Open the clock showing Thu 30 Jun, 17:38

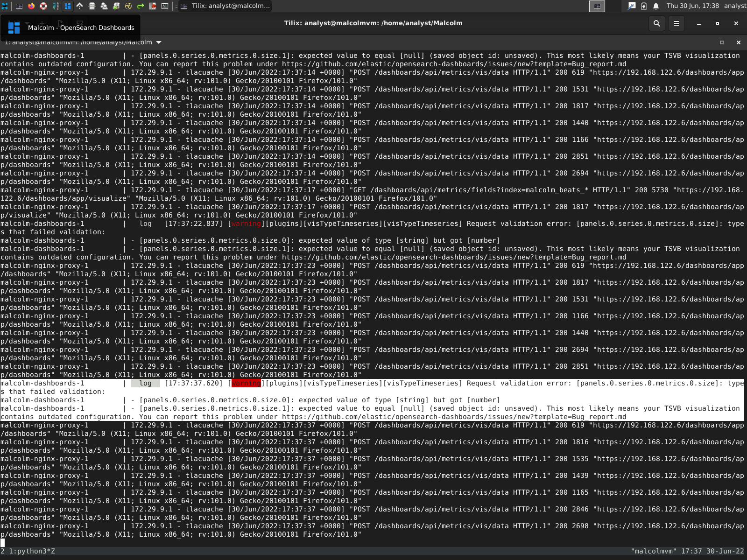[693, 6]
